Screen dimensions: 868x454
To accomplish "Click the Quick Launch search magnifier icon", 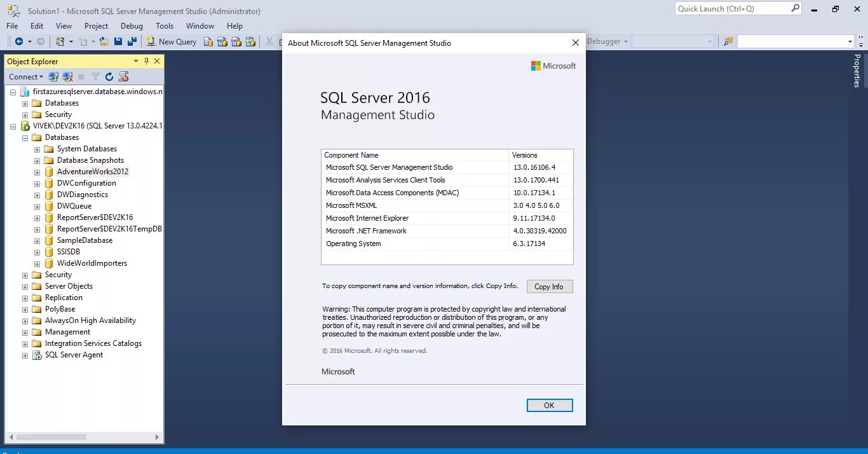I will click(795, 8).
